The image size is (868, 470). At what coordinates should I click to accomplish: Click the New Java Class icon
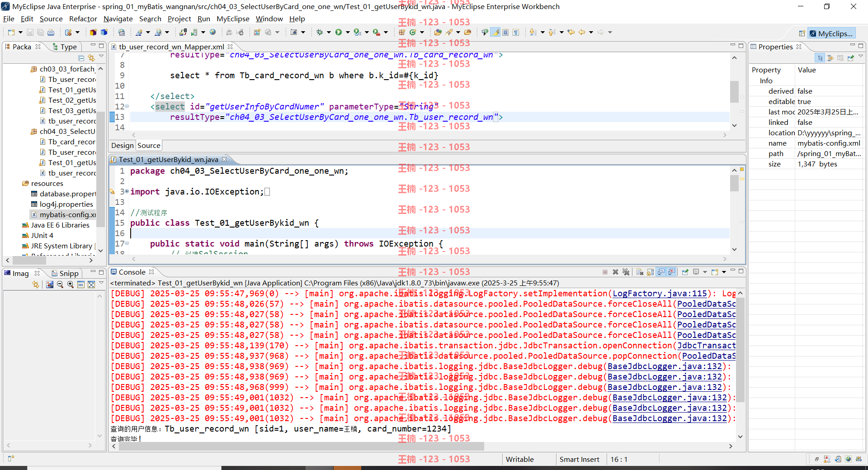tap(413, 33)
